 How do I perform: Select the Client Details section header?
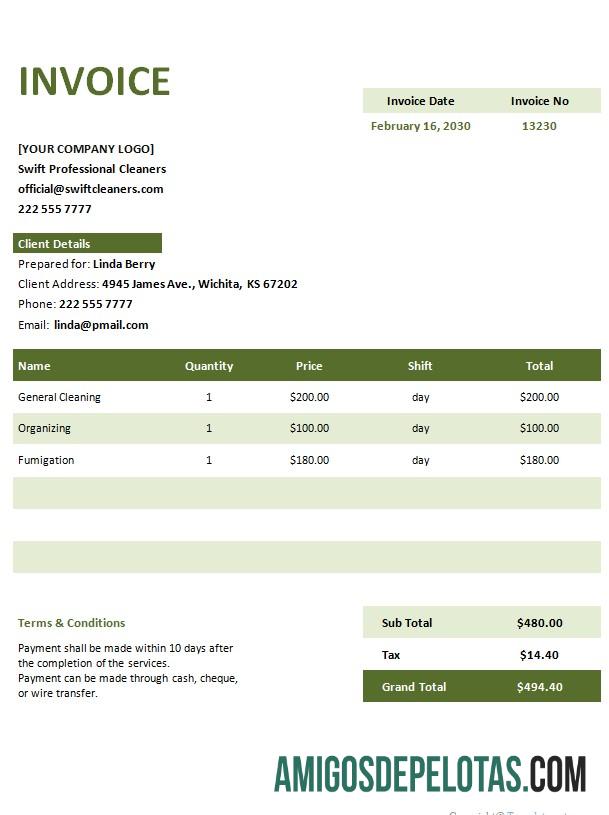87,243
